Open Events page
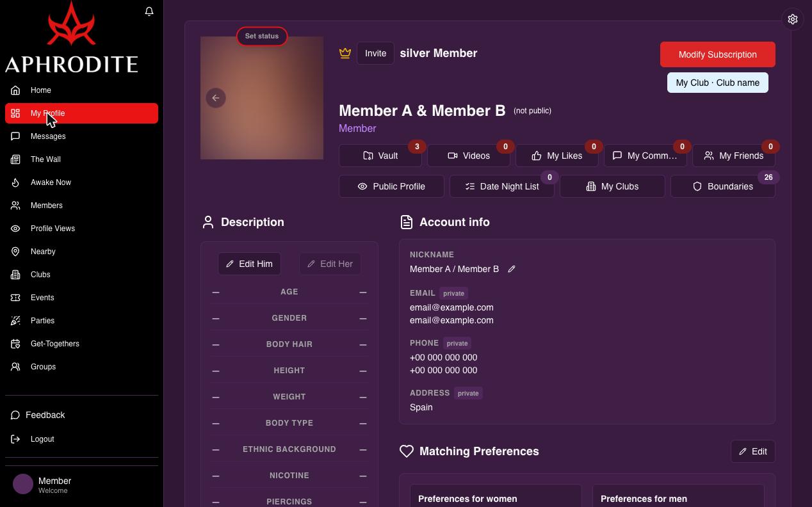This screenshot has width=812, height=507. (x=82, y=298)
